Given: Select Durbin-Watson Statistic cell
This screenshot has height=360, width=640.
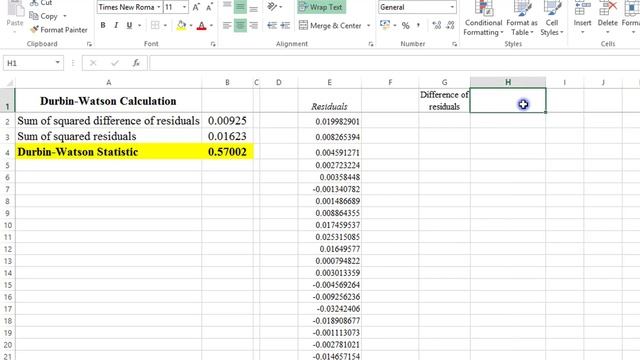Looking at the screenshot, I should (x=109, y=152).
